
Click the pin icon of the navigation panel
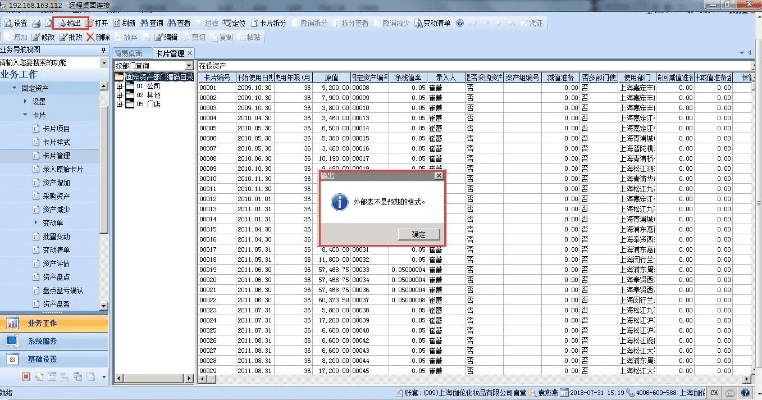click(x=103, y=50)
